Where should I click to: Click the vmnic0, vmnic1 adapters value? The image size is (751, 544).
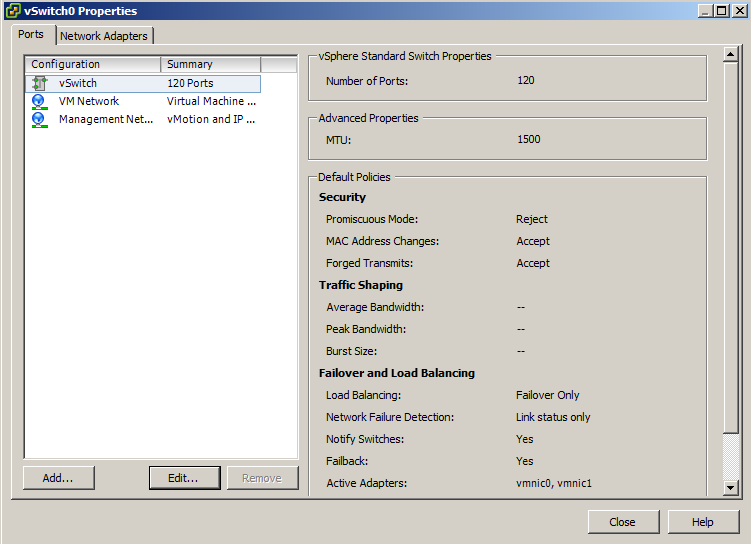point(554,484)
